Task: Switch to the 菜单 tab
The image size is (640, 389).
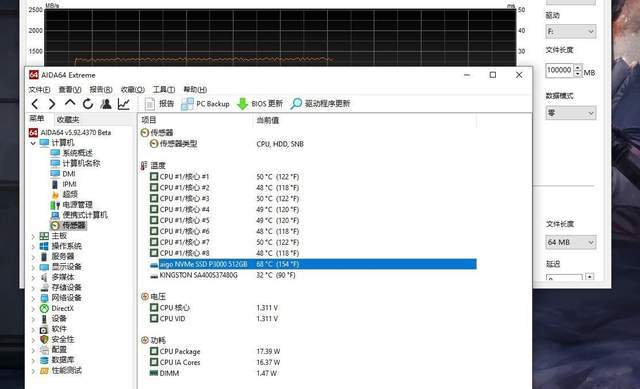Action: coord(37,119)
